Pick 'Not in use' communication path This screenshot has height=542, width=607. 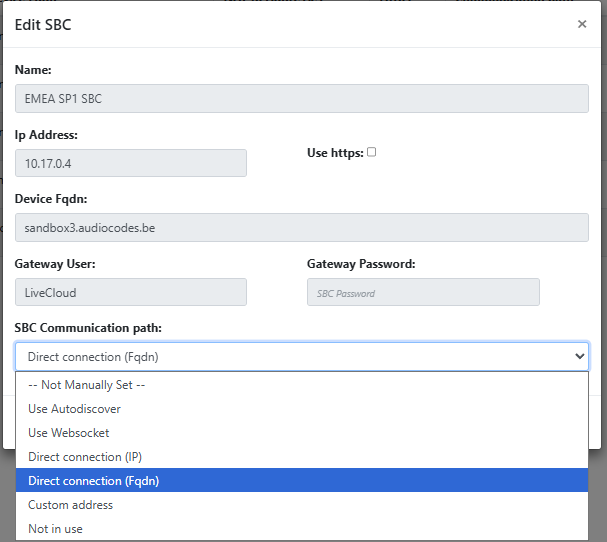click(x=55, y=529)
